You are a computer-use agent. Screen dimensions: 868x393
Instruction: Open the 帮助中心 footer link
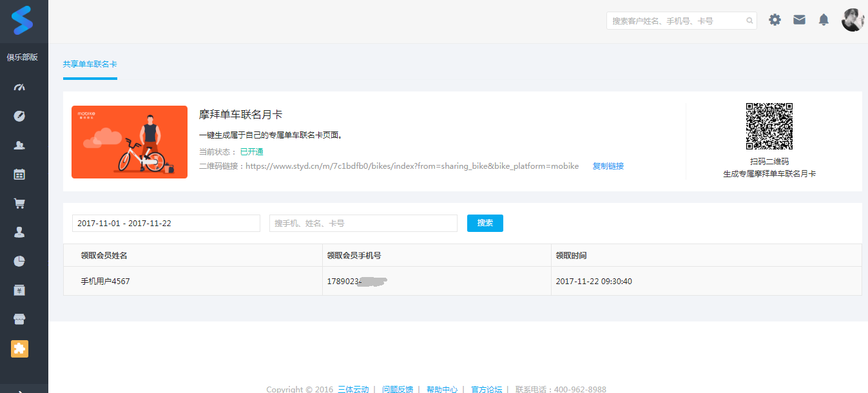click(442, 389)
